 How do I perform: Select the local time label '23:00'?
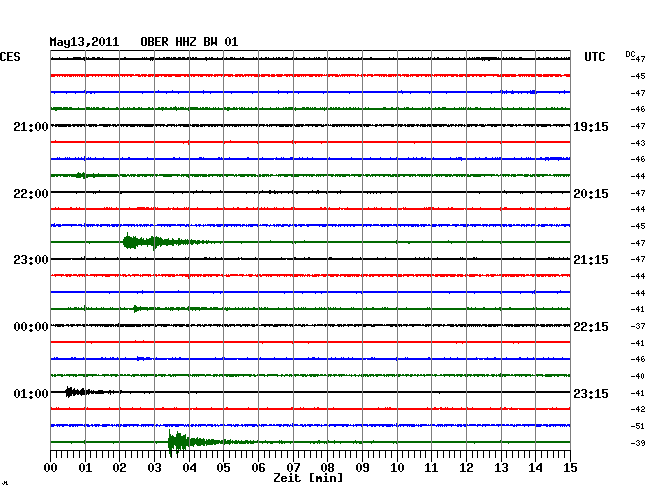[31, 260]
